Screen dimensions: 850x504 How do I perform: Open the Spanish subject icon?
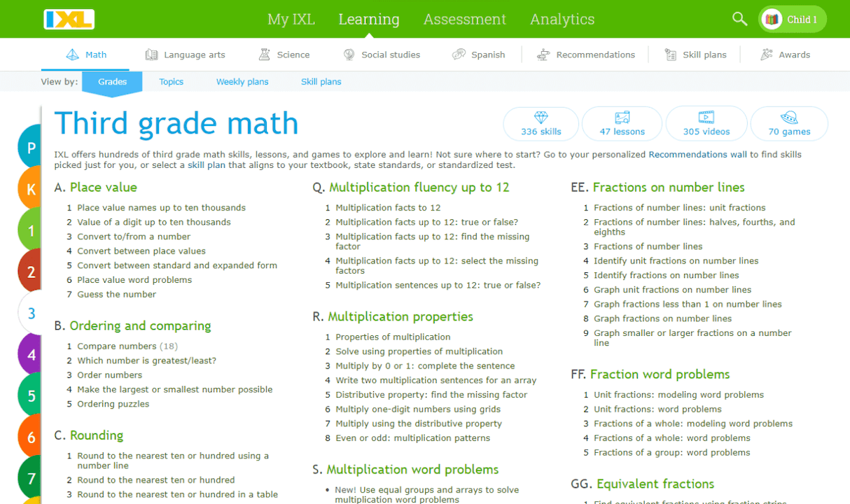(460, 53)
